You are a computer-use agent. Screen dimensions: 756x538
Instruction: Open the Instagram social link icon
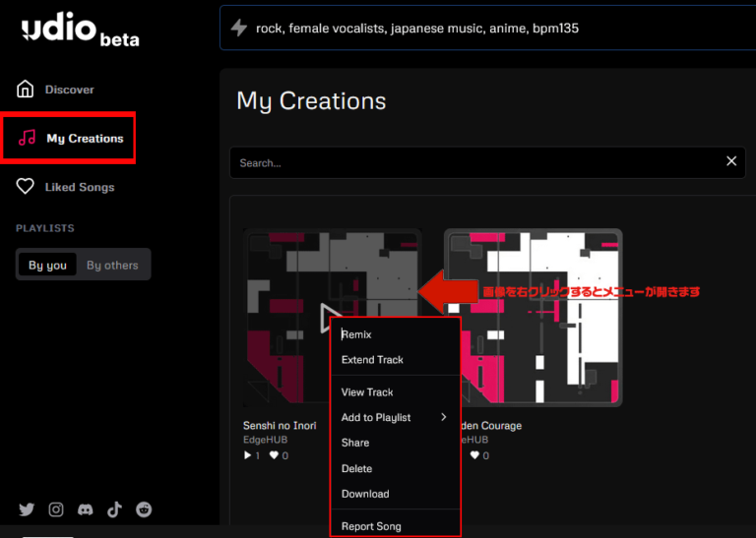(x=56, y=509)
